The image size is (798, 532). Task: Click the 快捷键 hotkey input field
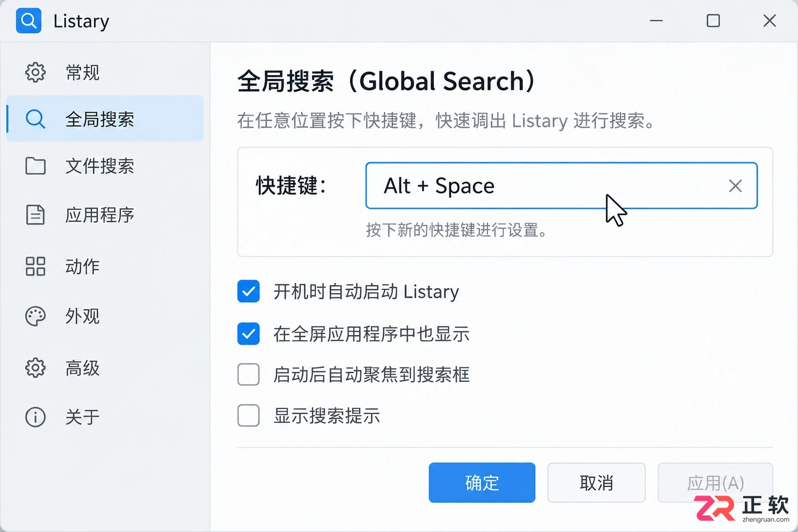click(x=561, y=186)
